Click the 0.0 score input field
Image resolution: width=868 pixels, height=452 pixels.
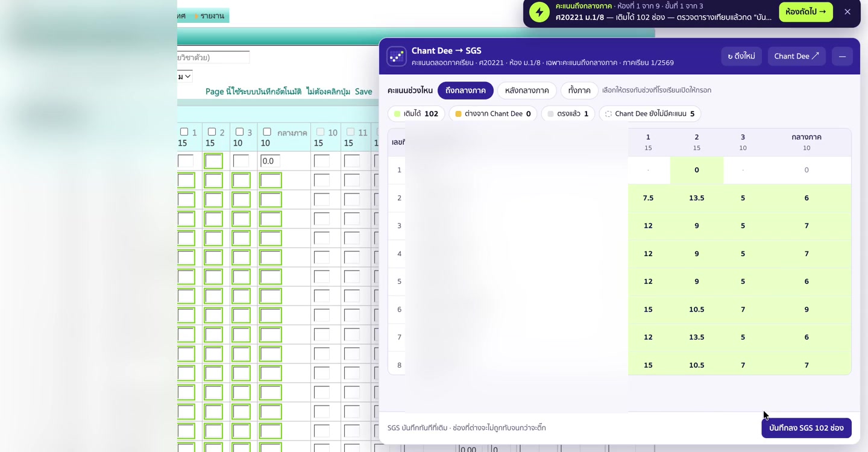click(270, 161)
